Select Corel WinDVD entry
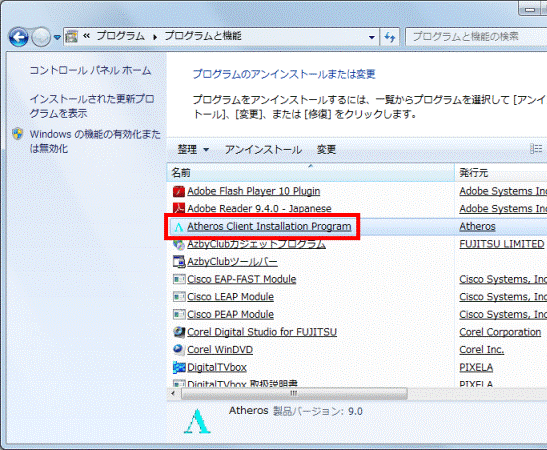Viewport: 547px width, 450px height. (220, 350)
